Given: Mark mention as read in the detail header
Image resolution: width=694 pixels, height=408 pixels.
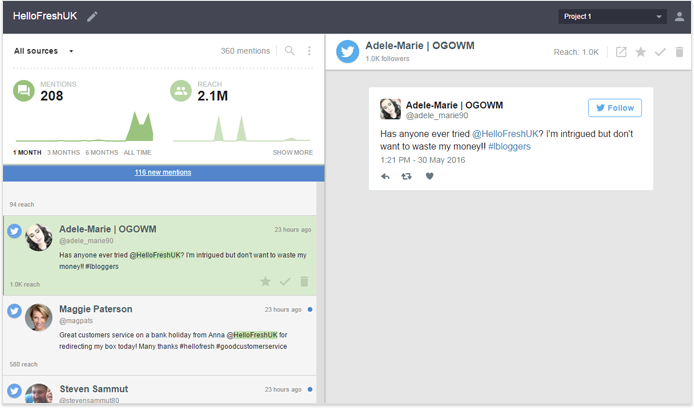Looking at the screenshot, I should coord(660,52).
